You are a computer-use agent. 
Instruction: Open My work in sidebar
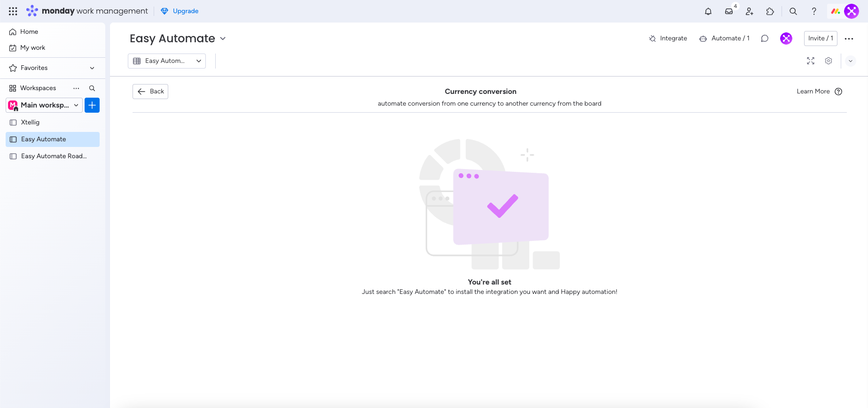tap(32, 47)
